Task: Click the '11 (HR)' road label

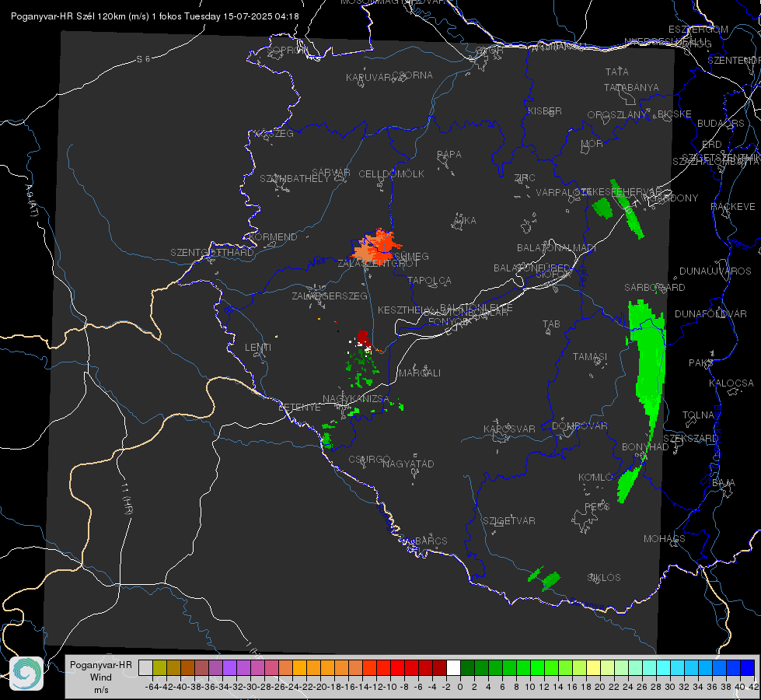Action: [127, 499]
